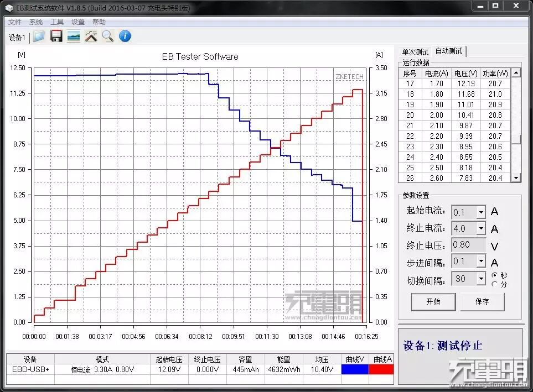Viewport: 533px width, 392px height.
Task: Select data row 20 in table
Action: [x=454, y=115]
